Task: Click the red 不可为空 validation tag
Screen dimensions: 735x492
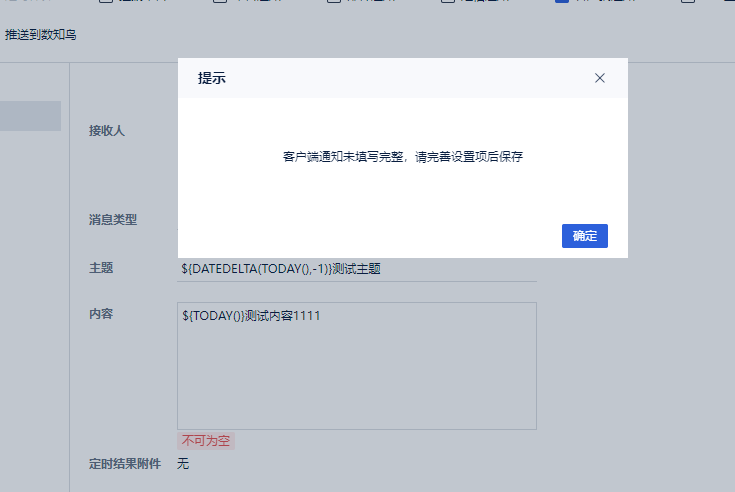Action: 206,441
